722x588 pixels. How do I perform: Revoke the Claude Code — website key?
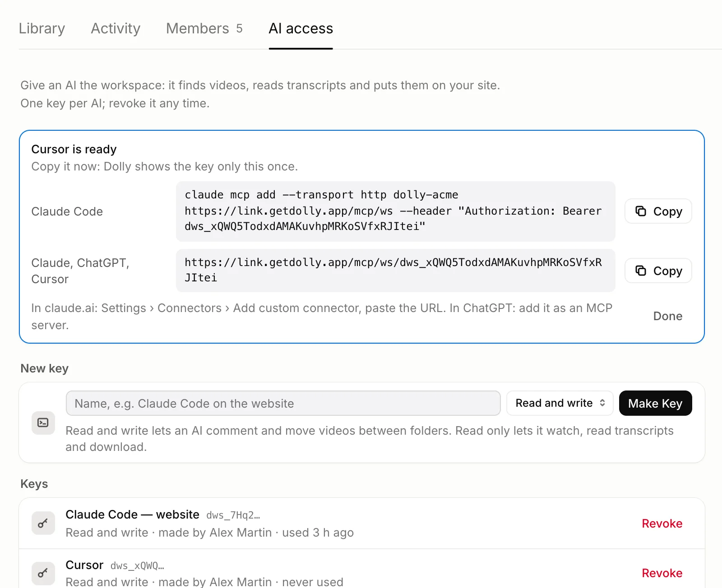click(662, 524)
